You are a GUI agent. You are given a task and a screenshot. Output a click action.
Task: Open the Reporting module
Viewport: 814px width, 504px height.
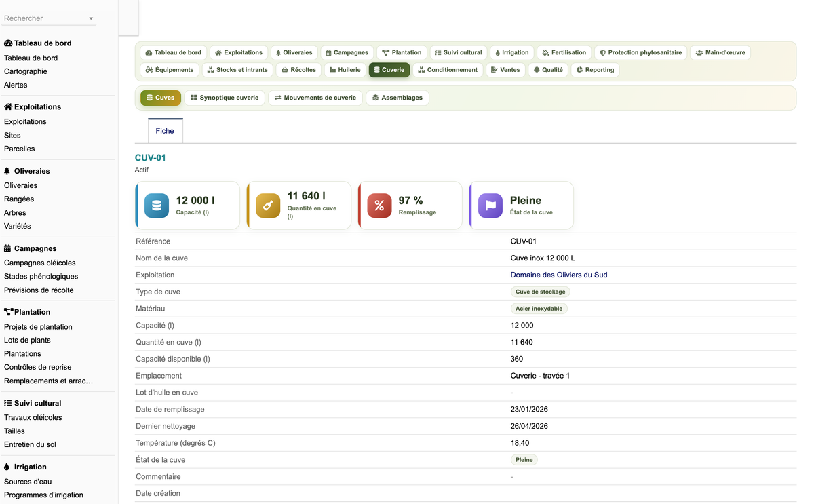595,69
